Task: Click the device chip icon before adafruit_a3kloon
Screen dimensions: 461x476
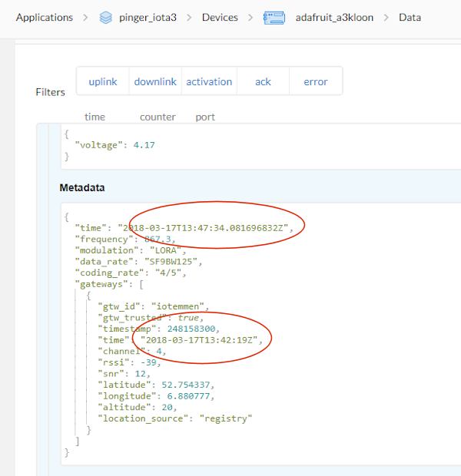Action: click(274, 17)
